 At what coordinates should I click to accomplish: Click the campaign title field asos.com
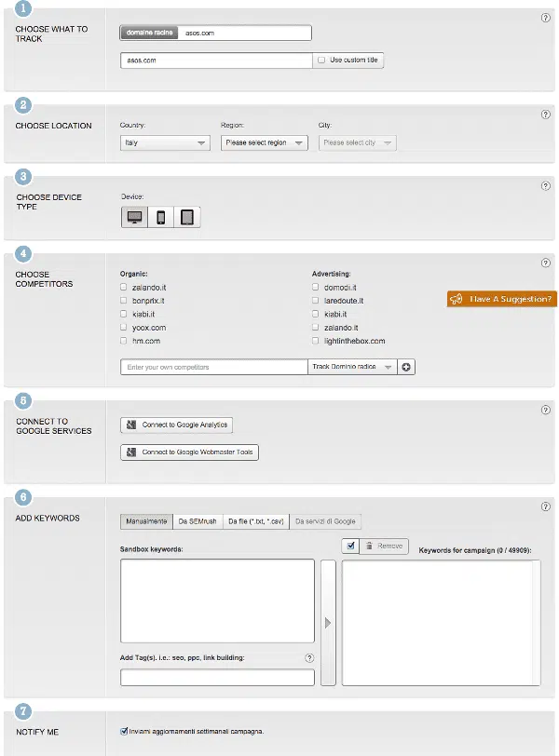pyautogui.click(x=216, y=61)
